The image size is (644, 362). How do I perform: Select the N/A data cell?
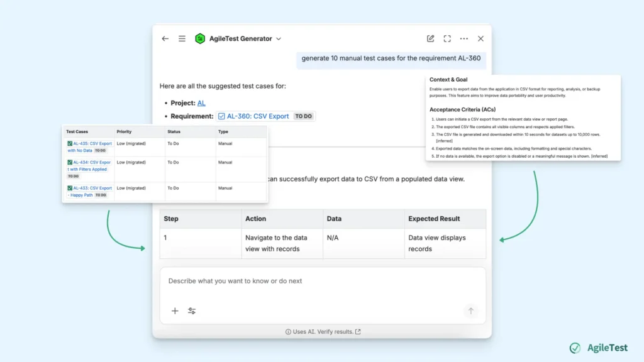[364, 243]
